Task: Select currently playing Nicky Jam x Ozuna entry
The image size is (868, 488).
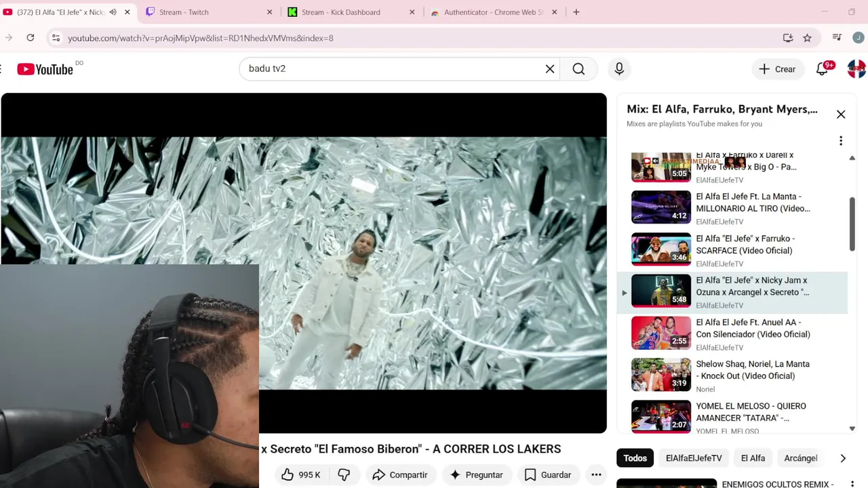Action: (x=732, y=292)
